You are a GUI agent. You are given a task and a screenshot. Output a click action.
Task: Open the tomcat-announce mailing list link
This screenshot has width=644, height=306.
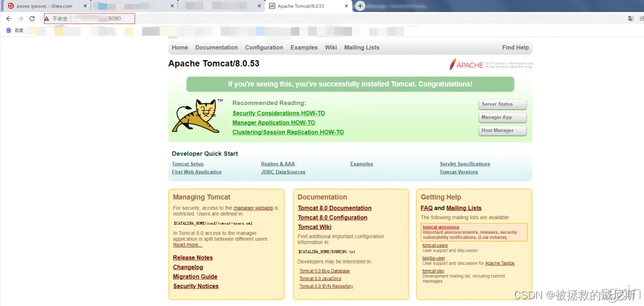pos(441,227)
